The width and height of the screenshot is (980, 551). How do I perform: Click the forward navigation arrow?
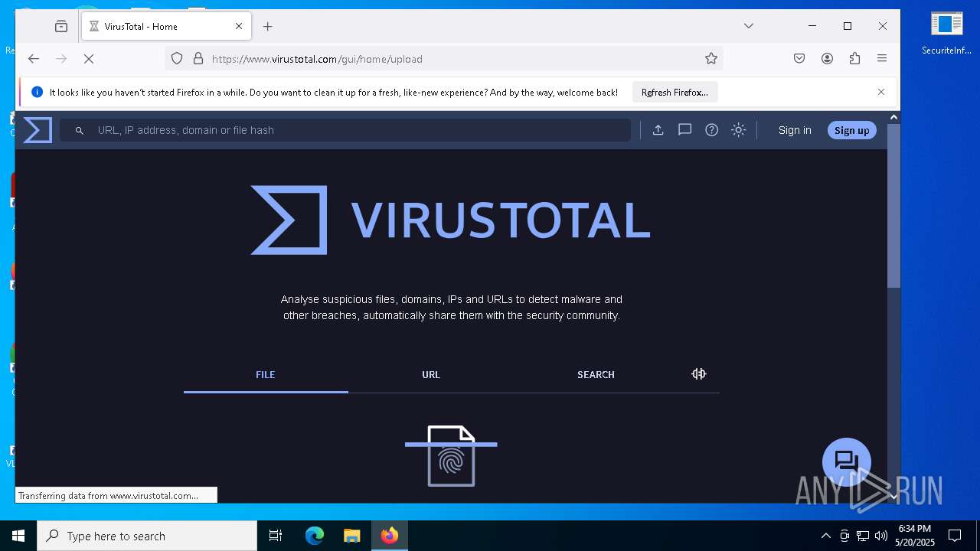click(61, 58)
